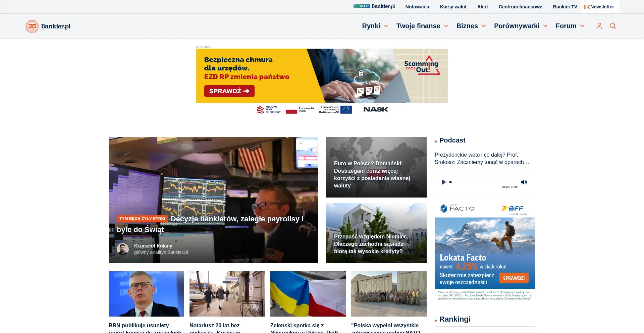Open Bankier.TV from the top bar
644x333 pixels.
coord(565,6)
